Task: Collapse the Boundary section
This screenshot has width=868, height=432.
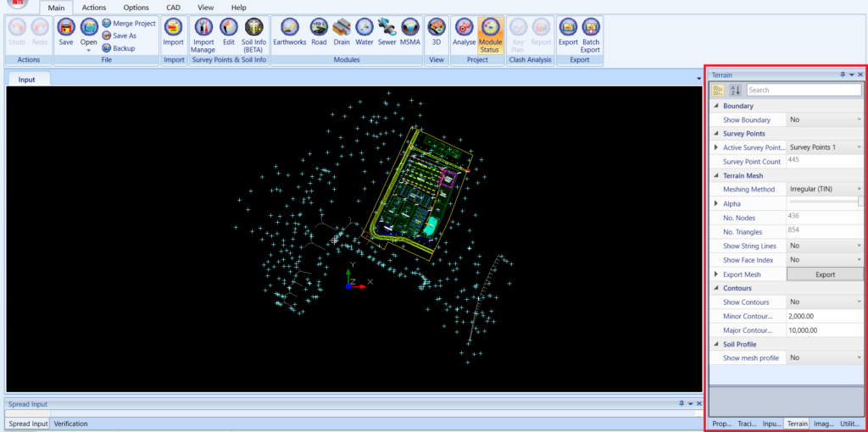Action: coord(716,106)
